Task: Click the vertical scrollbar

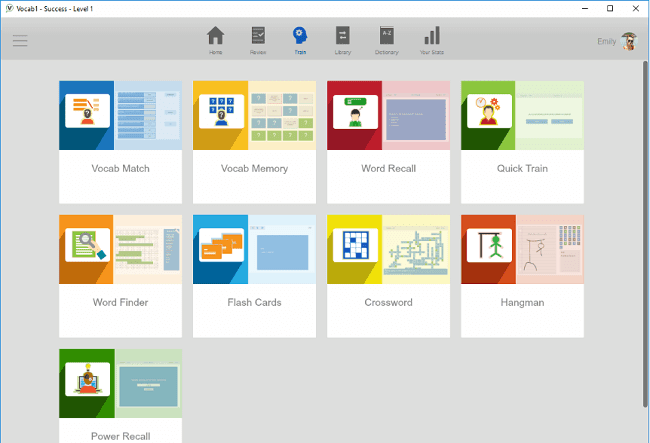Action: click(645, 234)
